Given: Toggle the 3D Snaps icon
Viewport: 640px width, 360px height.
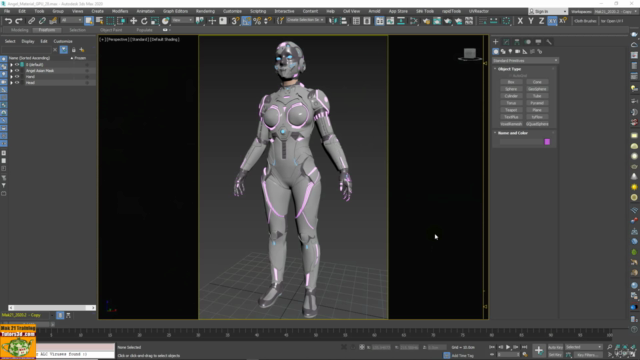Looking at the screenshot, I should [235, 21].
